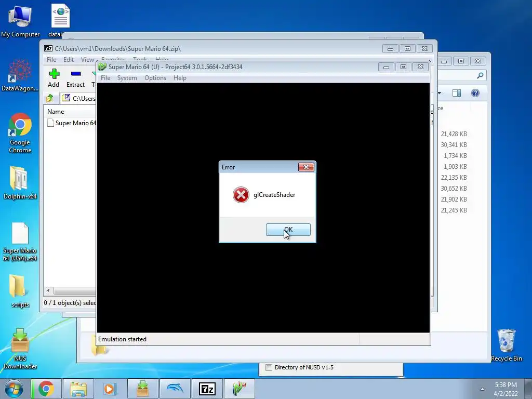Click the 7-Zip address path field

click(79, 98)
